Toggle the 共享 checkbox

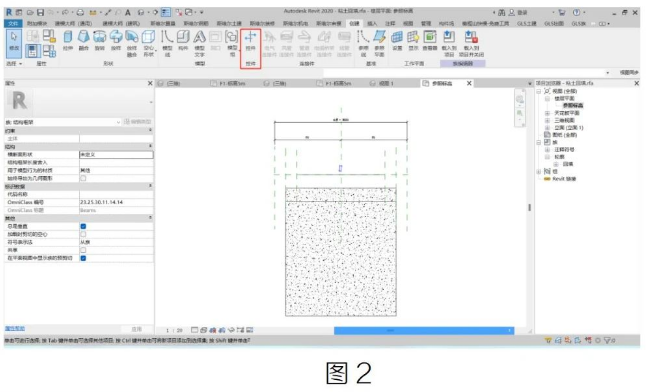83,250
